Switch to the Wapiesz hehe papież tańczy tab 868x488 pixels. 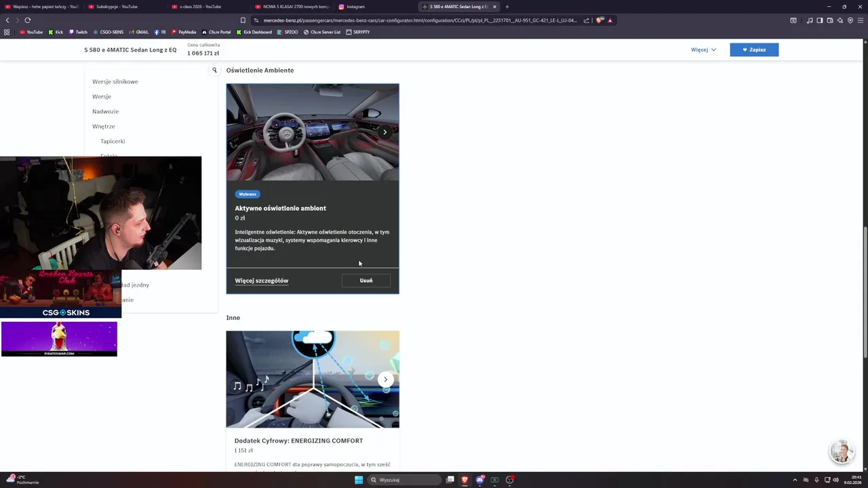42,7
